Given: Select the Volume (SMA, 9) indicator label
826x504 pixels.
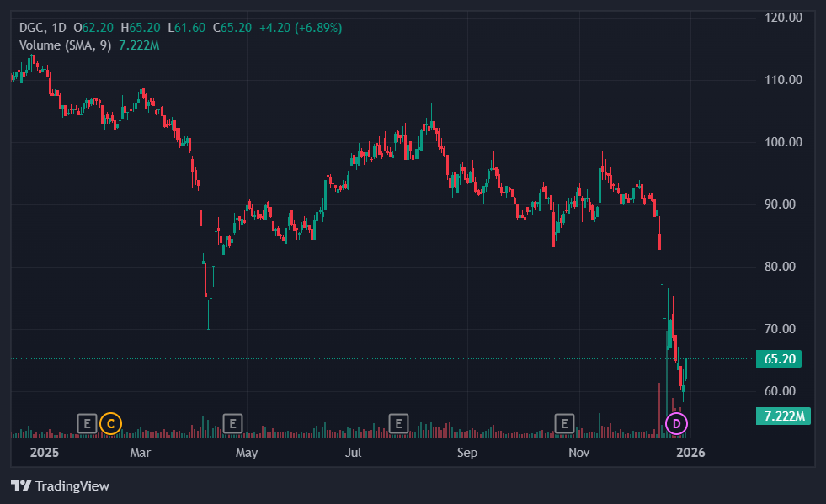Looking at the screenshot, I should coord(66,45).
